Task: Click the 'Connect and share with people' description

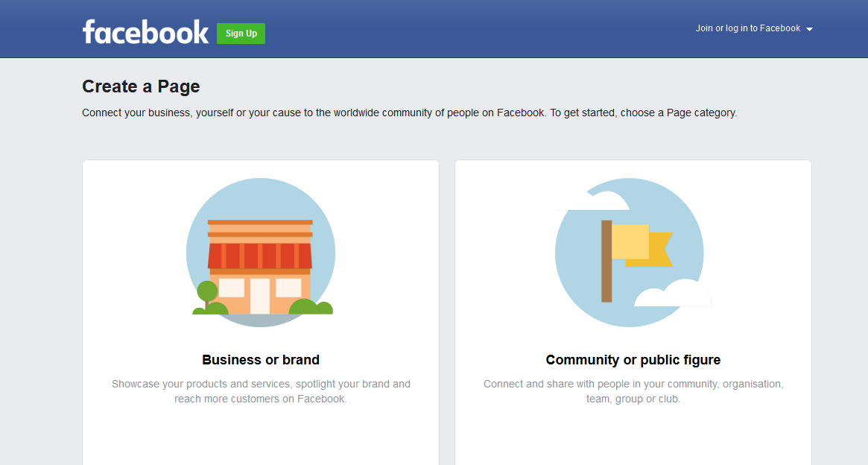Action: click(x=633, y=391)
